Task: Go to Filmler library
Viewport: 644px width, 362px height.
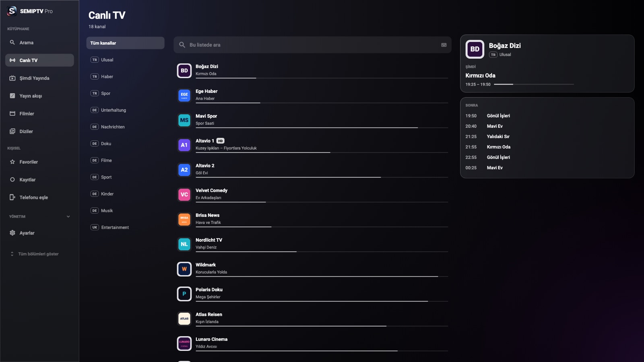Action: pos(39,113)
